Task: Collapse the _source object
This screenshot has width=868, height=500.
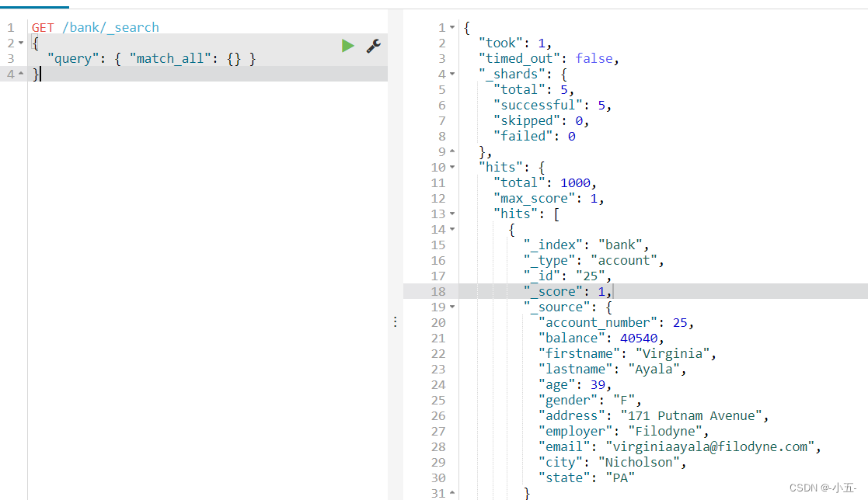Action: [453, 307]
